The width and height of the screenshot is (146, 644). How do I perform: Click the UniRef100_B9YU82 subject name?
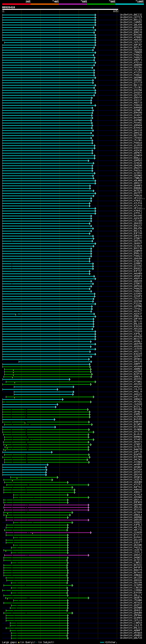click(131, 409)
